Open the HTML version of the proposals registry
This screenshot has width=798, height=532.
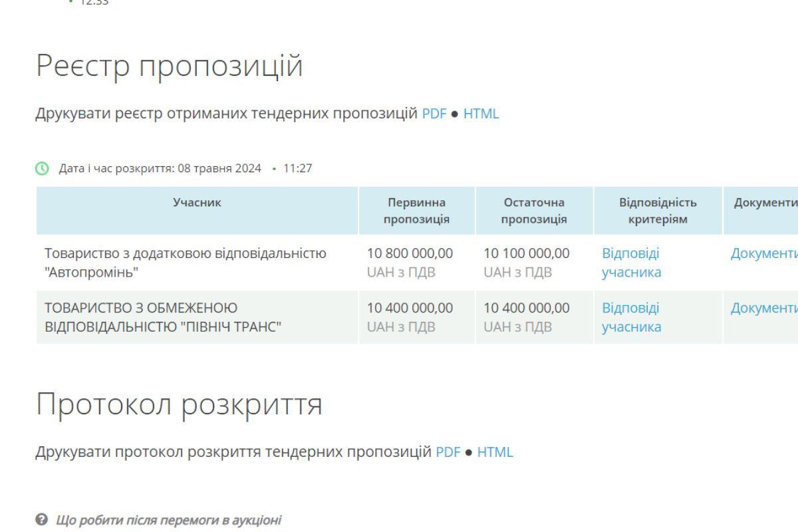(x=482, y=114)
